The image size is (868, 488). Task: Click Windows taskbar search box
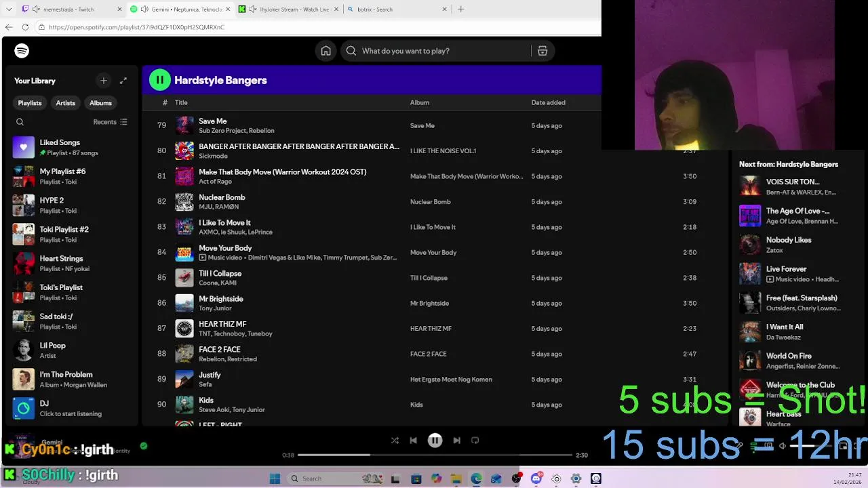tap(336, 479)
